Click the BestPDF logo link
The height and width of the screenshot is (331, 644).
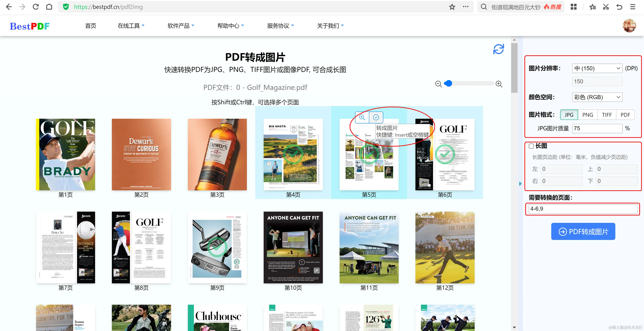30,26
